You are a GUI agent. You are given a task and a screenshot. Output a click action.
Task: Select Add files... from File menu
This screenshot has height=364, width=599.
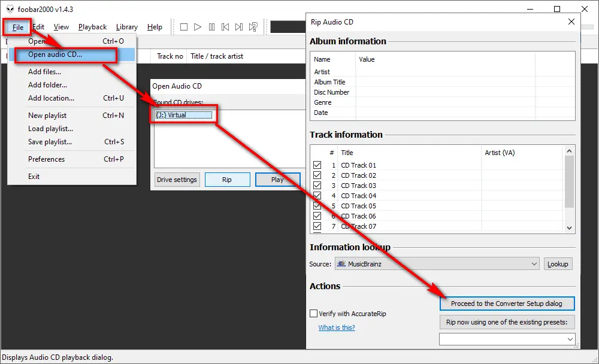pyautogui.click(x=72, y=72)
